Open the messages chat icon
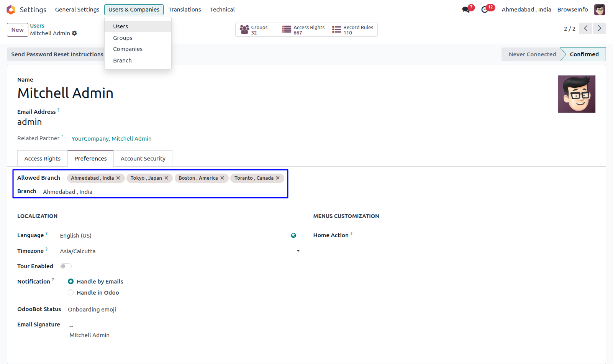This screenshot has width=613, height=364. click(x=466, y=10)
